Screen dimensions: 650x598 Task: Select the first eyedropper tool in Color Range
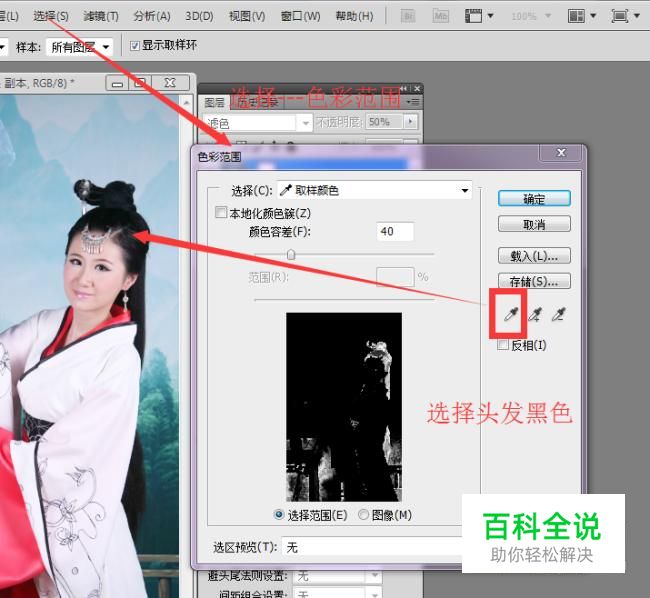[x=510, y=315]
